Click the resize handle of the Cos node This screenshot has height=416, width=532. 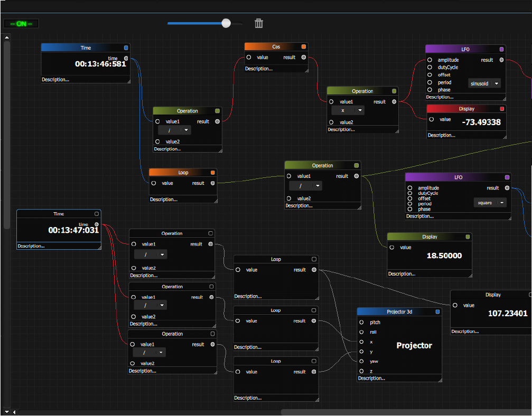[307, 71]
